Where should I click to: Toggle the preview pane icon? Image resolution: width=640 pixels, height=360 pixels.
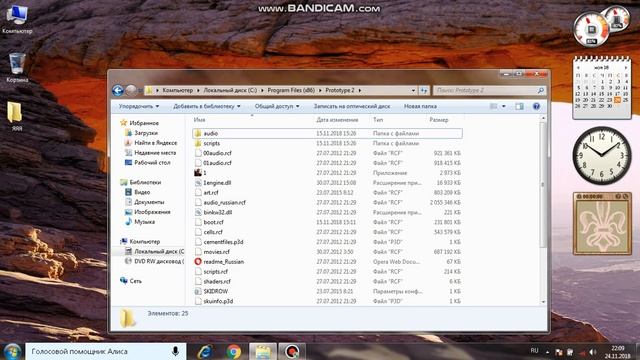[519, 106]
